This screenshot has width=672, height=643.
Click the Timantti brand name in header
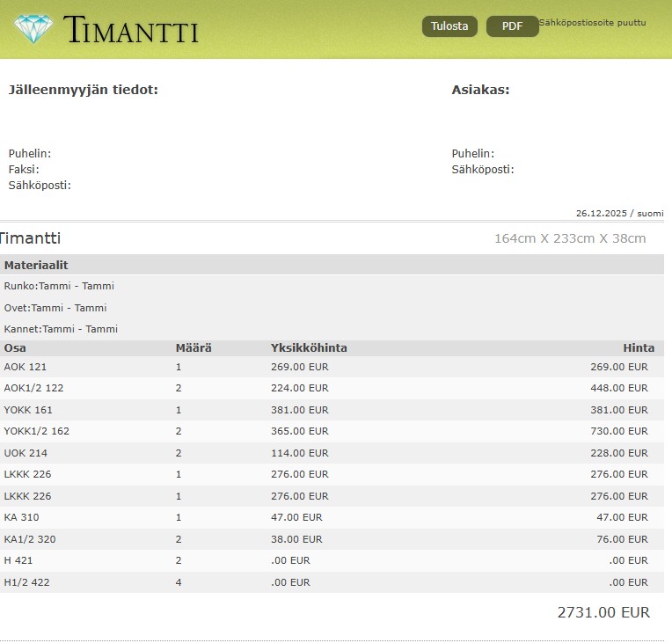click(x=131, y=30)
